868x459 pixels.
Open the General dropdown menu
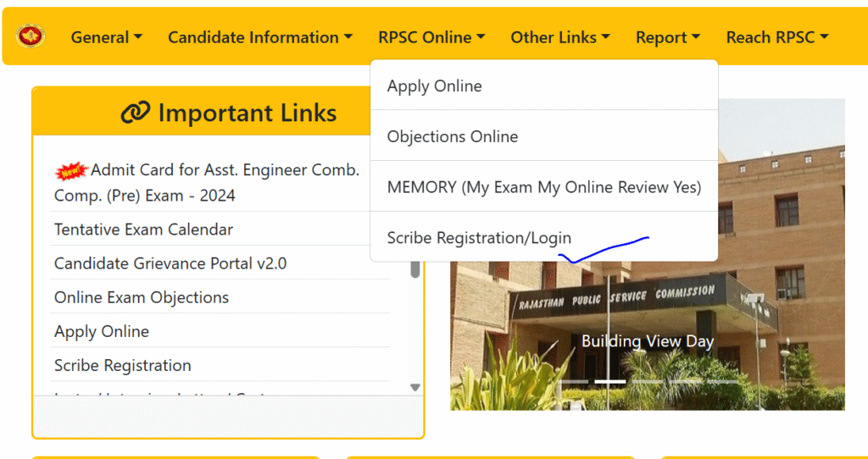(x=106, y=37)
